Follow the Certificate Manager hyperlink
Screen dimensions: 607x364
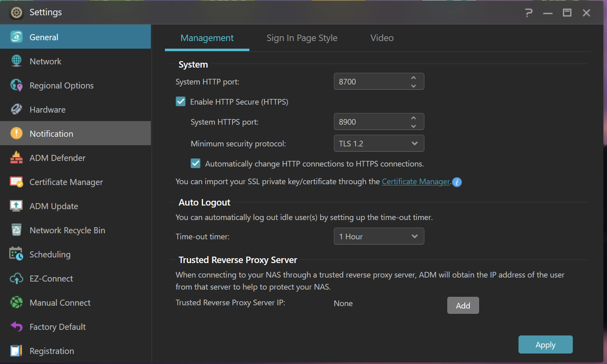pos(416,182)
